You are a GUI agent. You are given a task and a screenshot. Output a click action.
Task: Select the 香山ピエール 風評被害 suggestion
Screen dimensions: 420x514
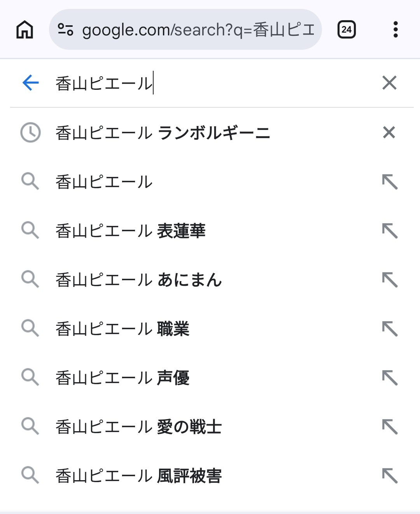tap(138, 476)
